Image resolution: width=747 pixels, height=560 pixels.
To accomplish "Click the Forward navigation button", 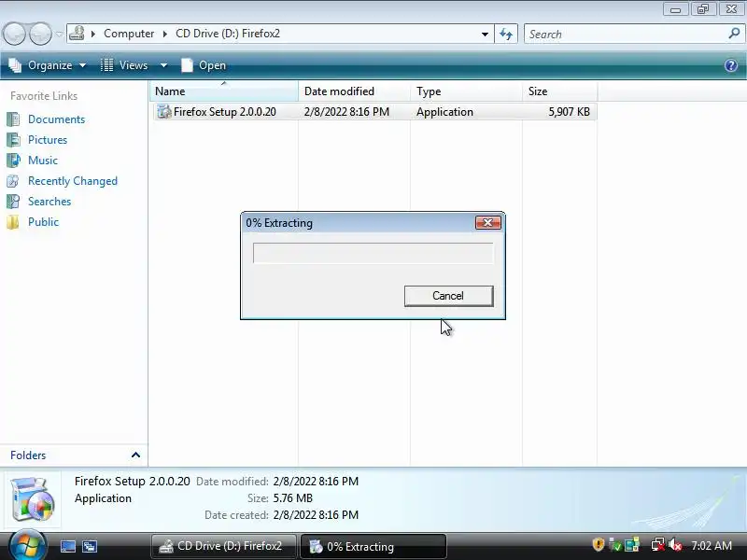I will (x=41, y=34).
